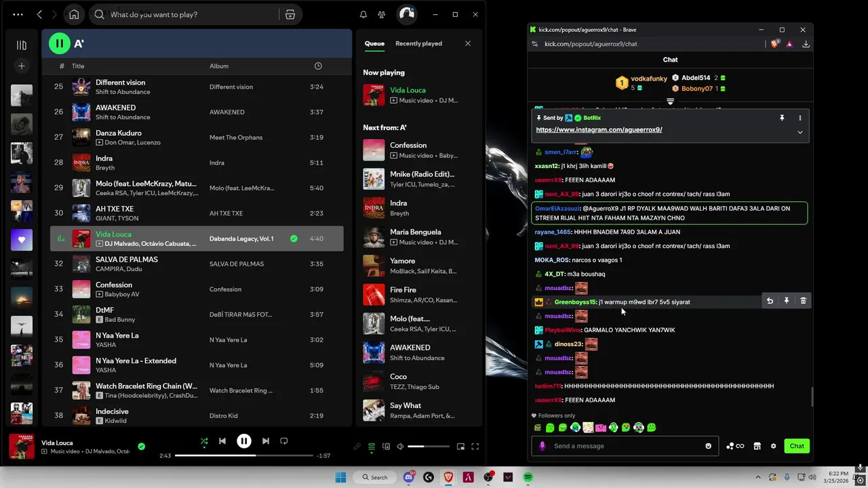Open Spotify miniplayer icon
This screenshot has width=868, height=488.
[x=460, y=447]
